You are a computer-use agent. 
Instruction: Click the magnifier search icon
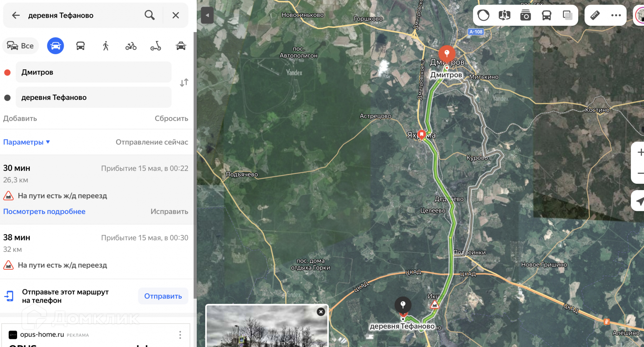150,15
